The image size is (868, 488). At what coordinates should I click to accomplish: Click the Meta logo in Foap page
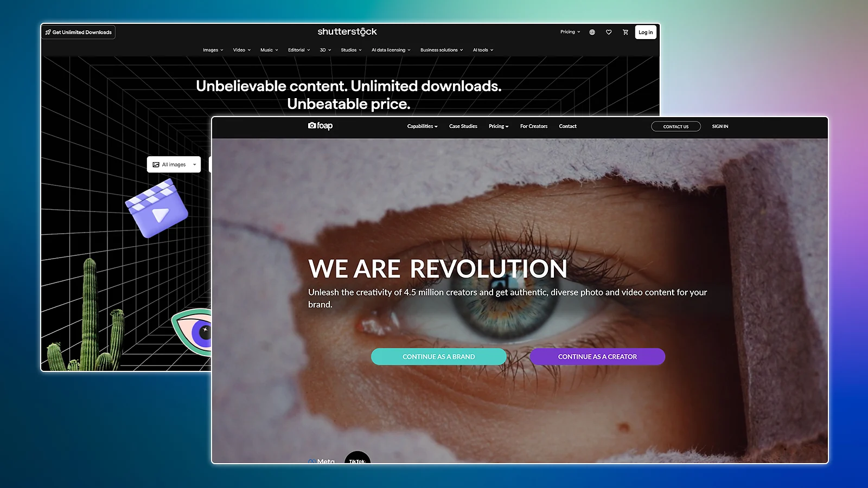point(322,461)
